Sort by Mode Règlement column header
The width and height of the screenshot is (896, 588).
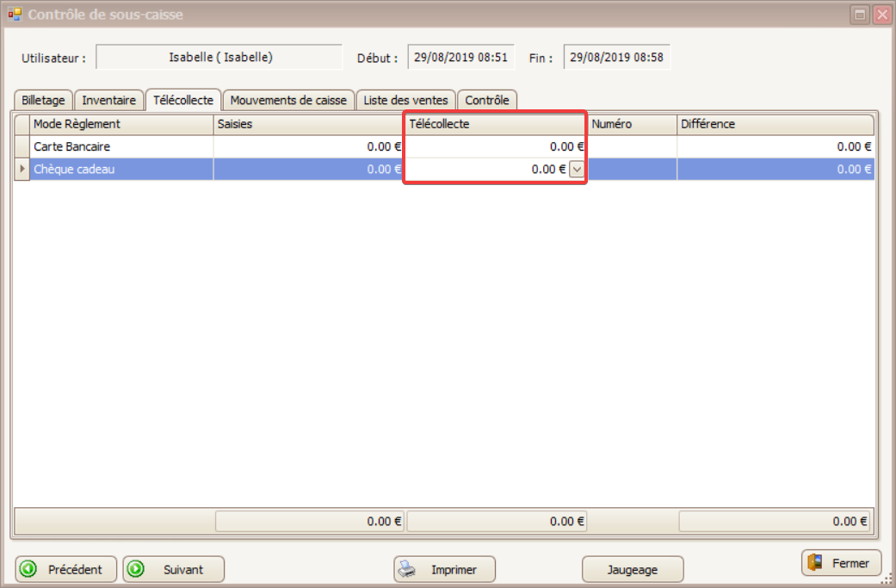121,124
